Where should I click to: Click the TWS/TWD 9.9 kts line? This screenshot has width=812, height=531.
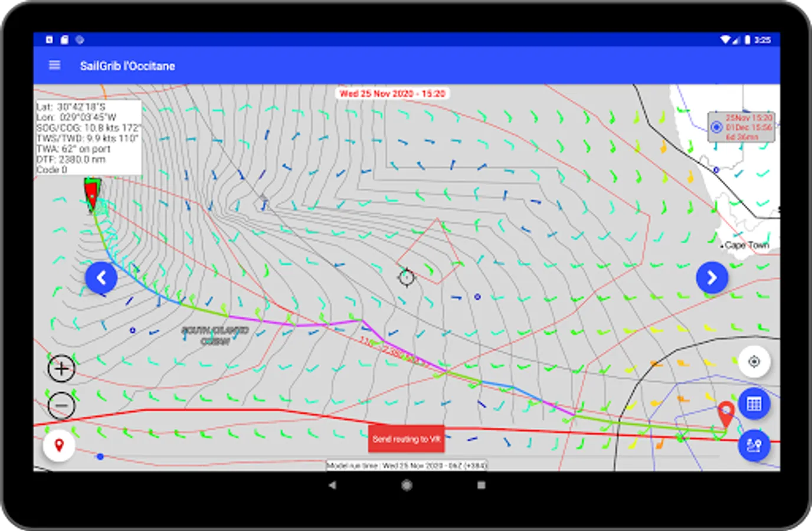pos(87,139)
